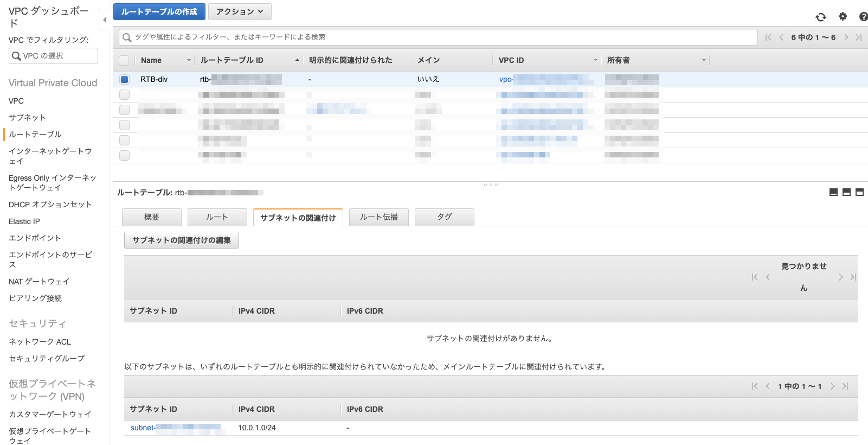Switch to the ルート tab
This screenshot has height=445, width=868.
pos(217,217)
